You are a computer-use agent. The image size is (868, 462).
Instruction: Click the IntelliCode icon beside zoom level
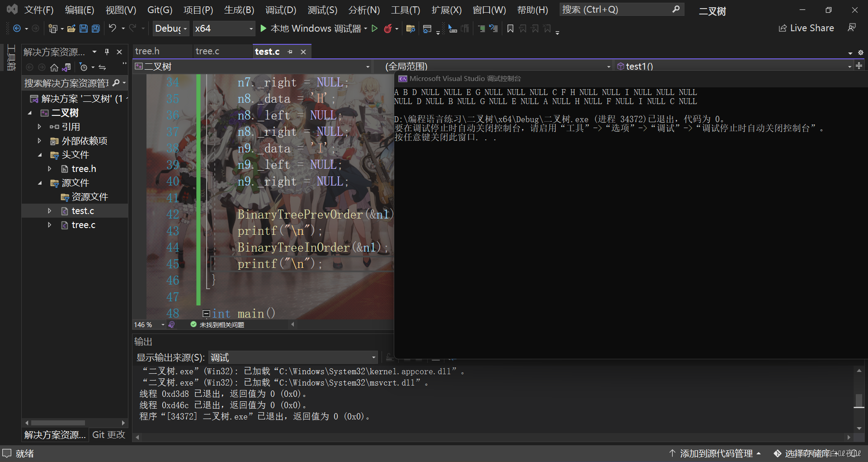171,324
